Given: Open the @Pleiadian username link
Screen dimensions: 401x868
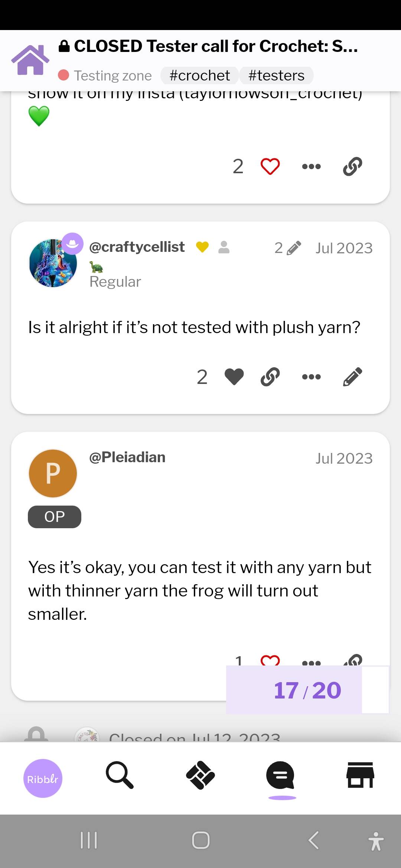Looking at the screenshot, I should tap(127, 457).
